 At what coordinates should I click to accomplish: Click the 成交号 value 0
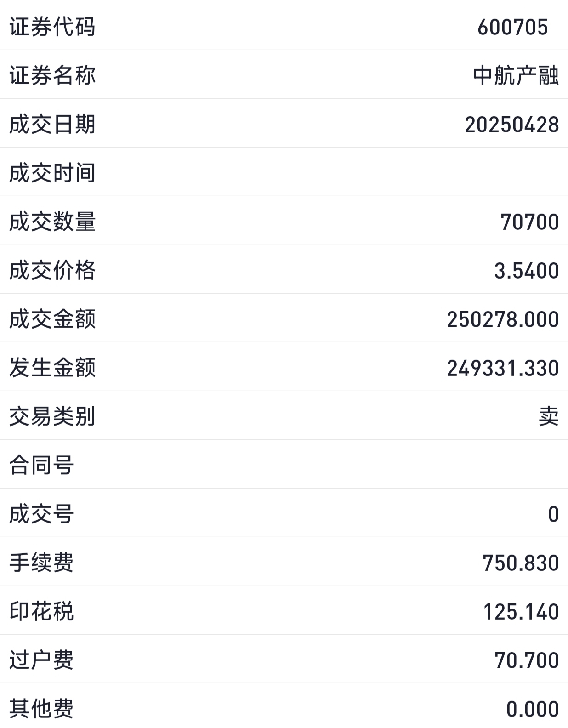[553, 514]
